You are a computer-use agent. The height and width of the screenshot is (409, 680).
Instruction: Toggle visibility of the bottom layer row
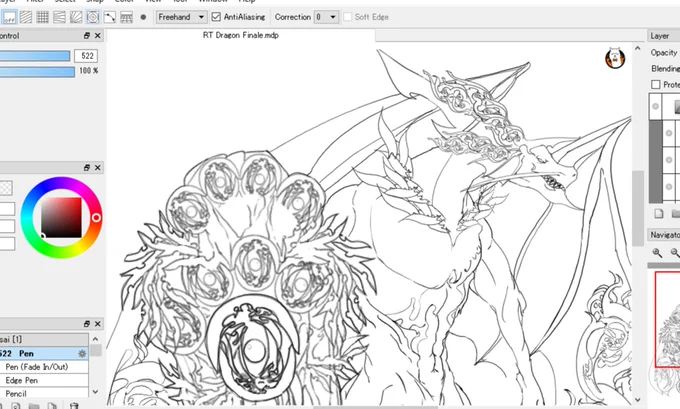point(669,187)
